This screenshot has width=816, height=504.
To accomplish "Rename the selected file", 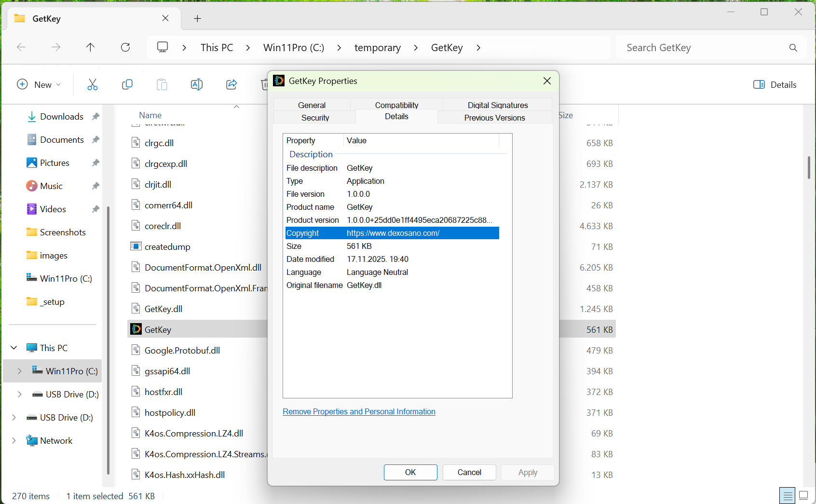I will click(x=196, y=84).
